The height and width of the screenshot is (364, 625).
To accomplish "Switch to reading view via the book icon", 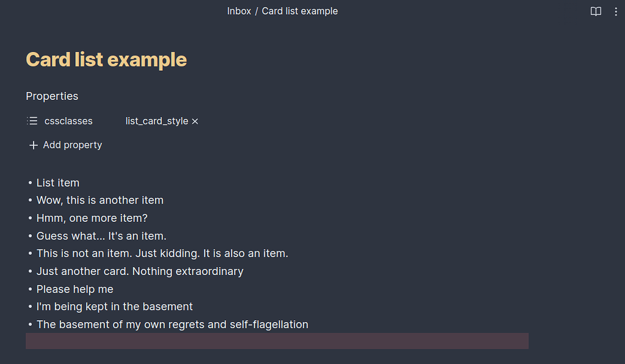I will pyautogui.click(x=595, y=11).
